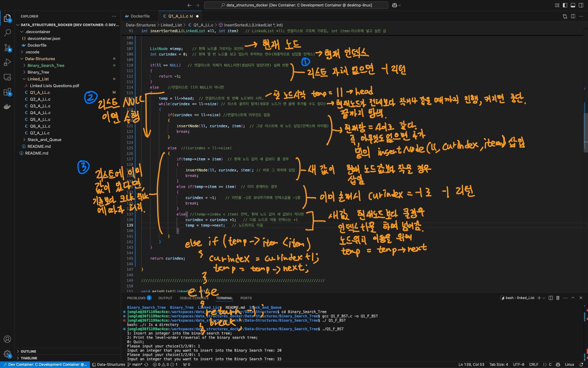Change file encoding UTF-8
Screen dimensions: 588x368
(x=519, y=364)
